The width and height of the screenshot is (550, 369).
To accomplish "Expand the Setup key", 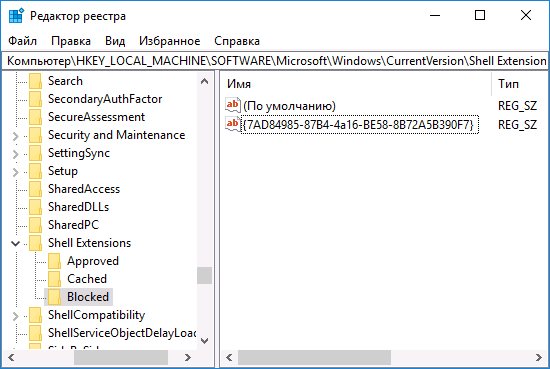I will point(15,172).
